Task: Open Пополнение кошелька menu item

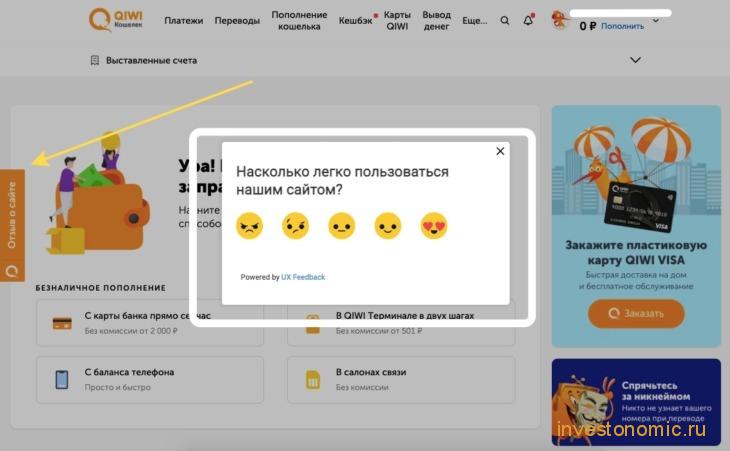Action: tap(299, 20)
